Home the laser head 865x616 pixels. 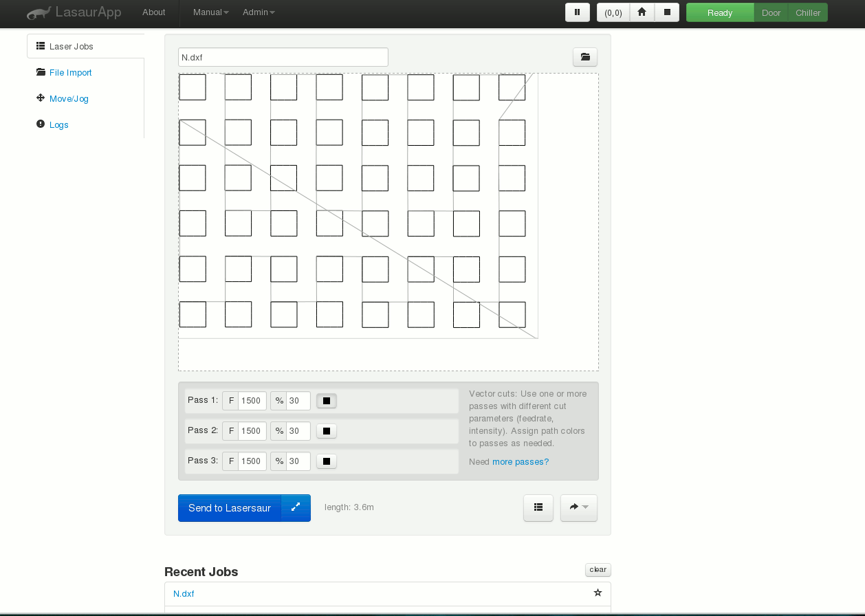point(642,12)
